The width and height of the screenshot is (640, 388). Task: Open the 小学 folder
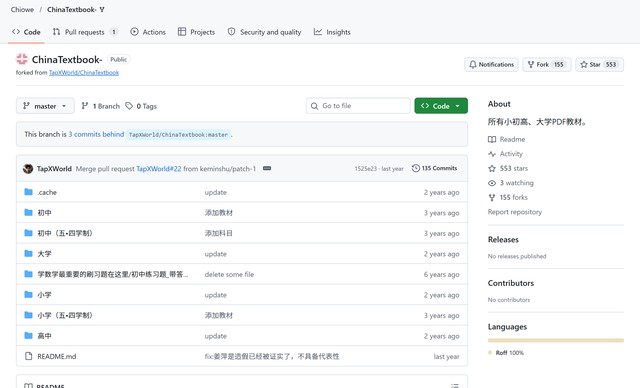[x=44, y=295]
